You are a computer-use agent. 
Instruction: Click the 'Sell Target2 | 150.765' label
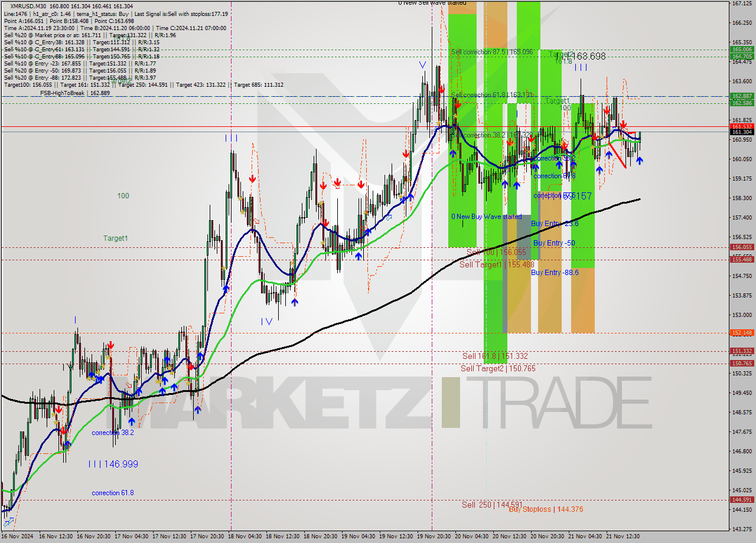(498, 368)
